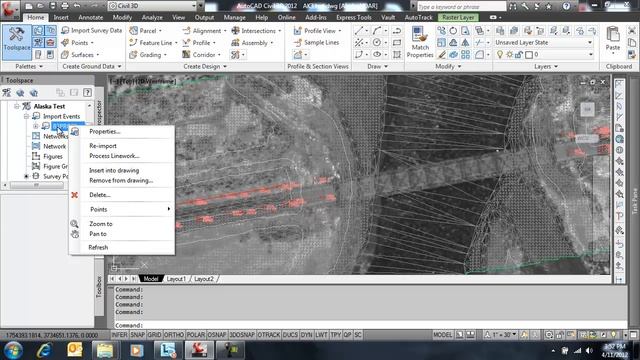This screenshot has width=640, height=360.
Task: Click the Parcel icon
Action: (x=133, y=31)
